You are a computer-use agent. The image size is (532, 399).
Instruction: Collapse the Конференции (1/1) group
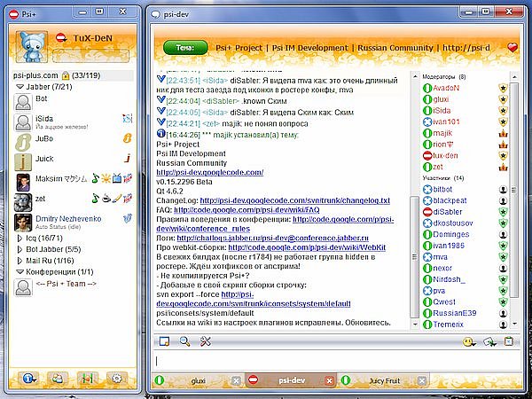click(20, 271)
